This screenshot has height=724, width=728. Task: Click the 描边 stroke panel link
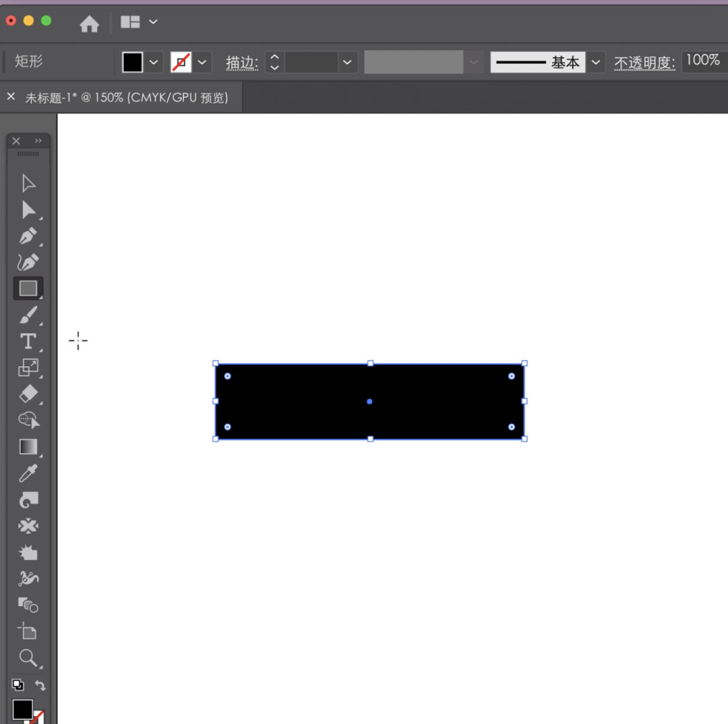click(x=242, y=63)
